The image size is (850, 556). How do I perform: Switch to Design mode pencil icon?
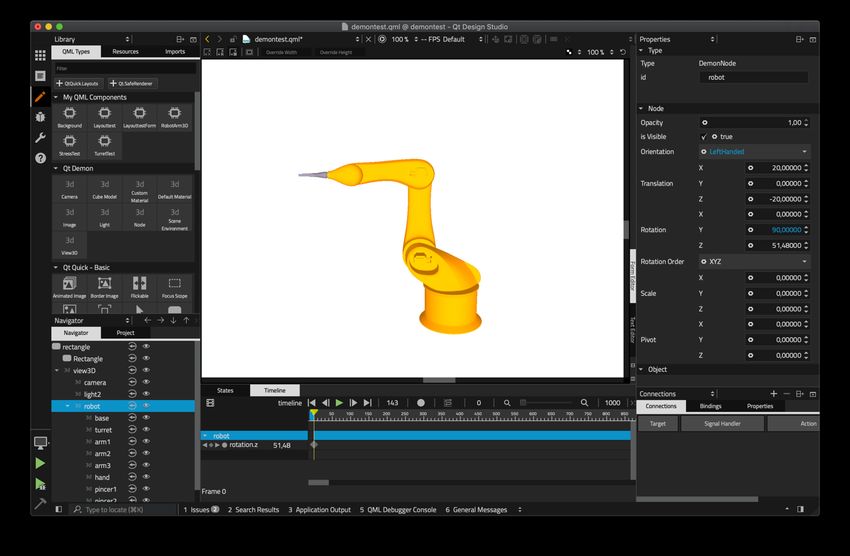click(x=40, y=97)
